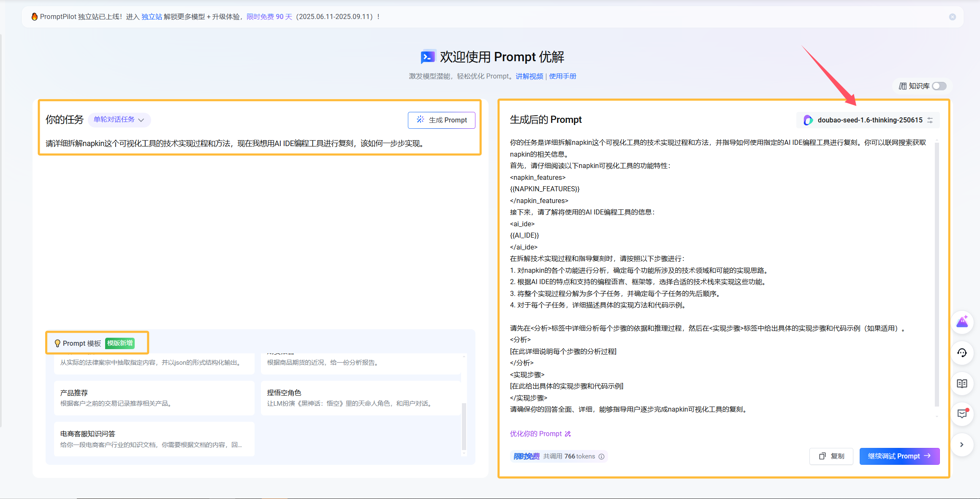
Task: Open the book documentation icon
Action: point(962,383)
